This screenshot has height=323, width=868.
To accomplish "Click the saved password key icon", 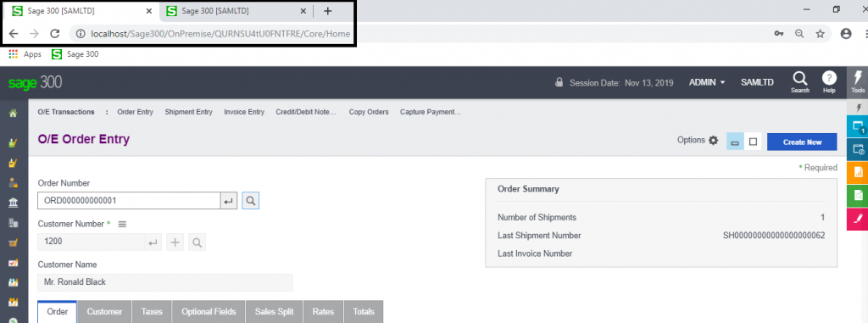I will coord(778,34).
